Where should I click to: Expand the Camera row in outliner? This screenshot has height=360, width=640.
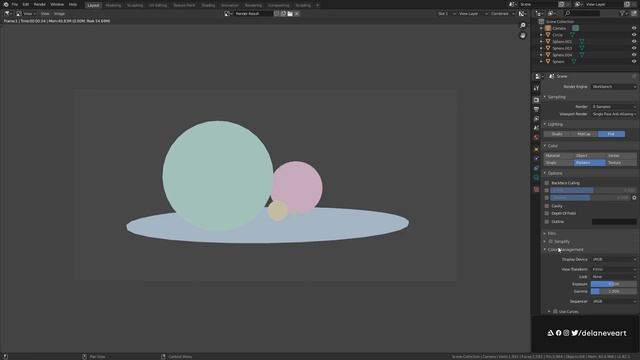pyautogui.click(x=541, y=28)
